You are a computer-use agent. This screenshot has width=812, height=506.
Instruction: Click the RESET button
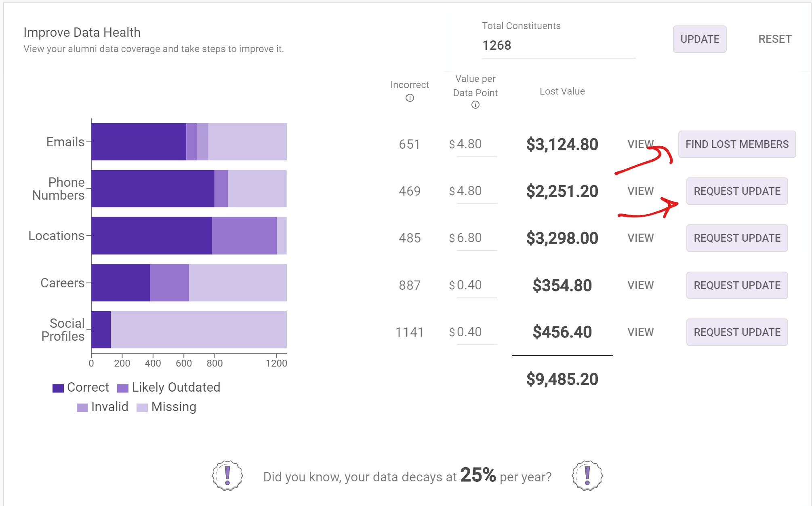click(774, 39)
